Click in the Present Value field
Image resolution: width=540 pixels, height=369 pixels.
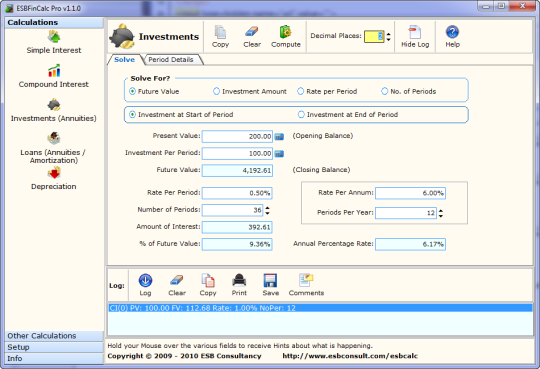tap(237, 136)
